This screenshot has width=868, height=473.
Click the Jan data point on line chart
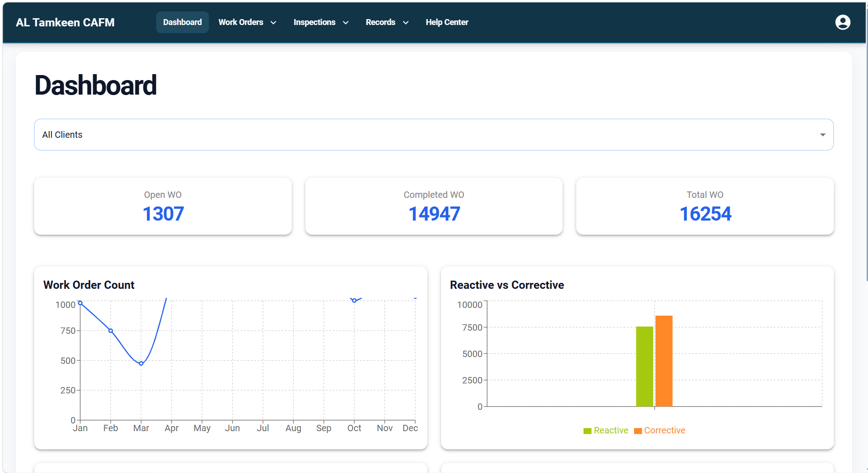pyautogui.click(x=80, y=303)
